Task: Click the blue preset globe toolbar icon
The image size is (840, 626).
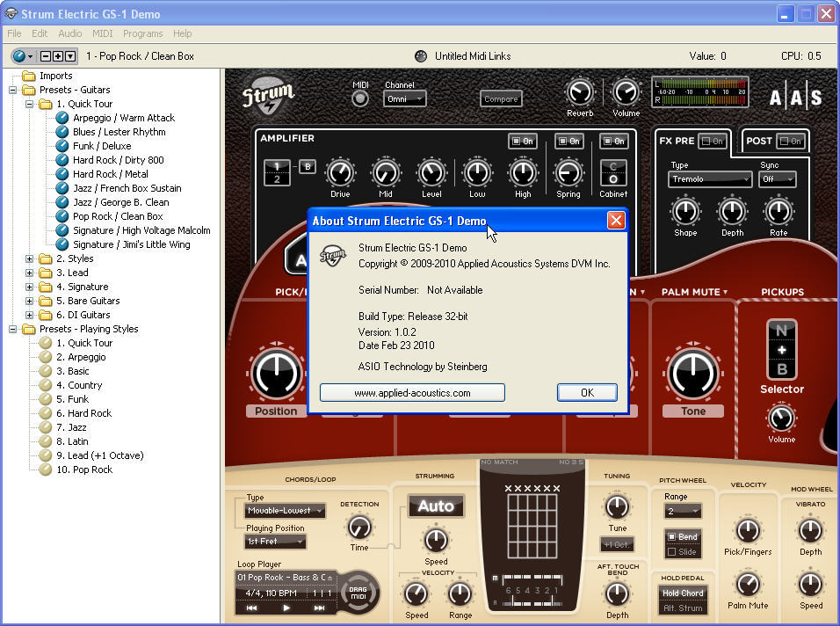Action: (x=23, y=56)
